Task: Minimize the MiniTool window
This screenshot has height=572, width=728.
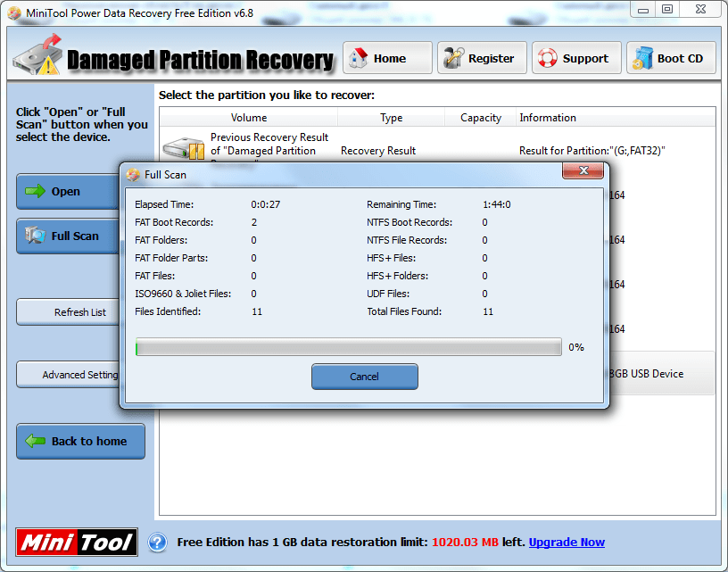Action: pyautogui.click(x=643, y=10)
